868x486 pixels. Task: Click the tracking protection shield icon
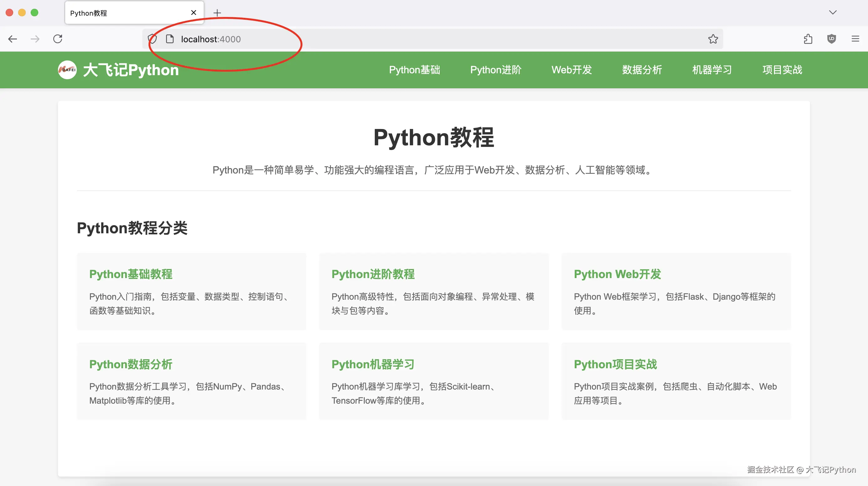[x=152, y=39]
